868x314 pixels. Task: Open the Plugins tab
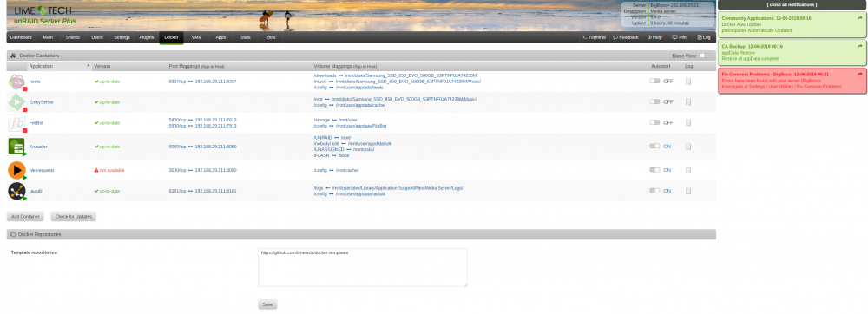pos(147,37)
